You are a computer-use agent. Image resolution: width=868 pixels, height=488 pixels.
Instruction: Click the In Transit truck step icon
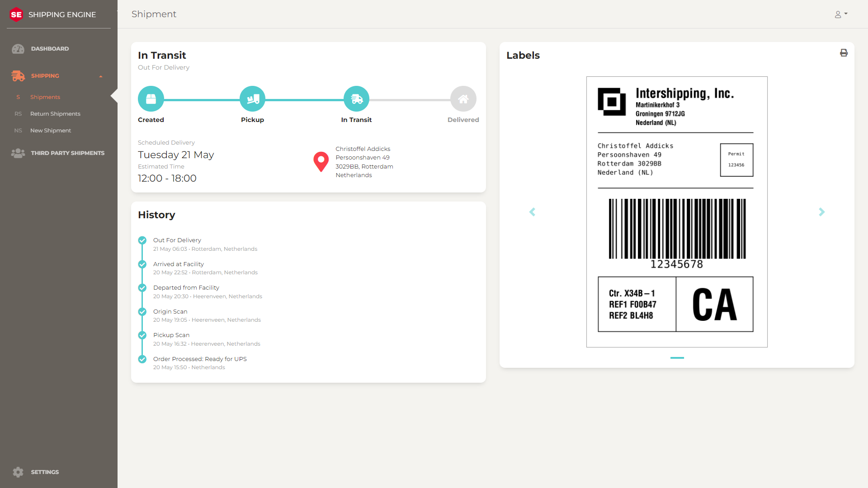click(357, 99)
